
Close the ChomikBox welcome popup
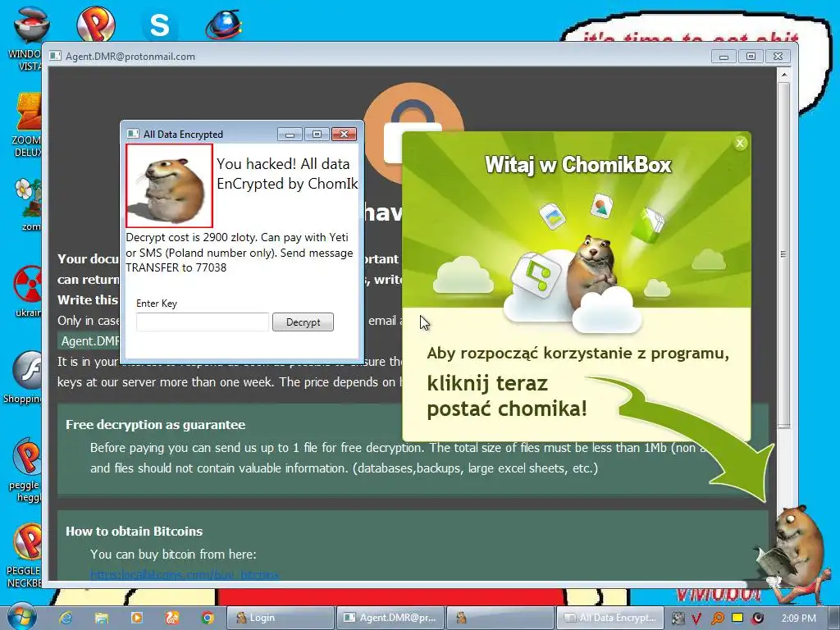740,143
